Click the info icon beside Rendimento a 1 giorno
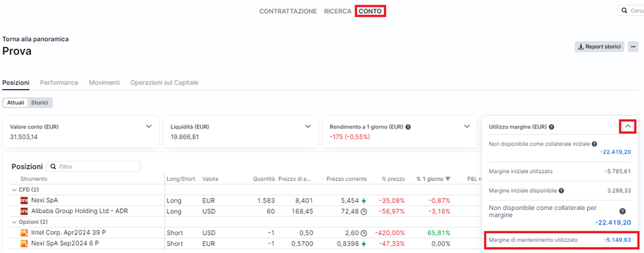 (408, 127)
